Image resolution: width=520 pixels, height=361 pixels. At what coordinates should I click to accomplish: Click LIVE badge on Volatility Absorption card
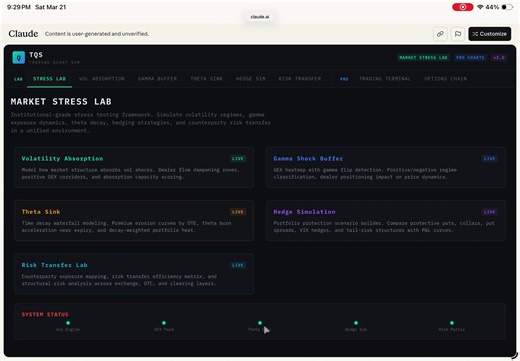(x=238, y=159)
